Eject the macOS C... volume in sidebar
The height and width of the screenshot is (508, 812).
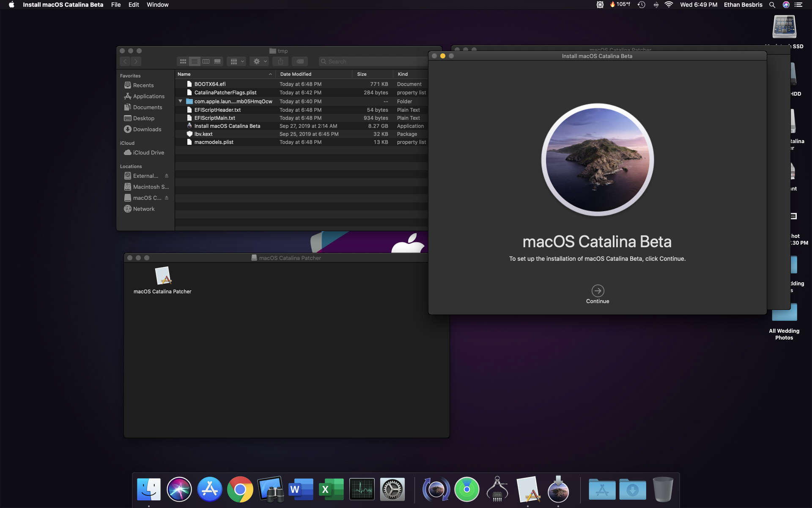click(x=167, y=198)
